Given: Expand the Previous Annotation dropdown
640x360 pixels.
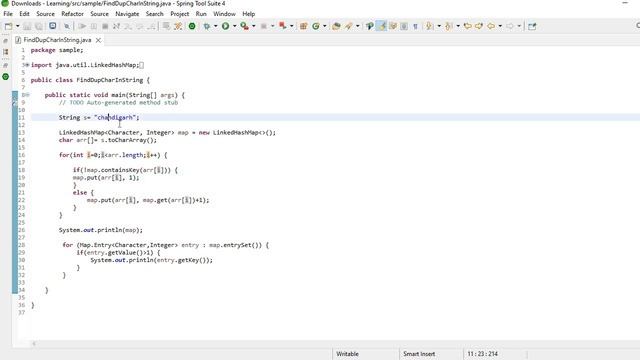Looking at the screenshot, I should (x=458, y=26).
